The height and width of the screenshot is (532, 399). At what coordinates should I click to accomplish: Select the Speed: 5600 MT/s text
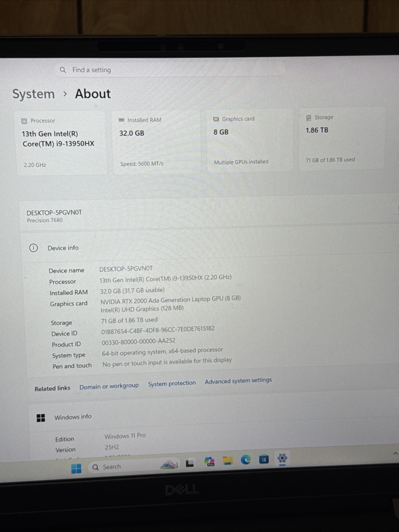(142, 164)
